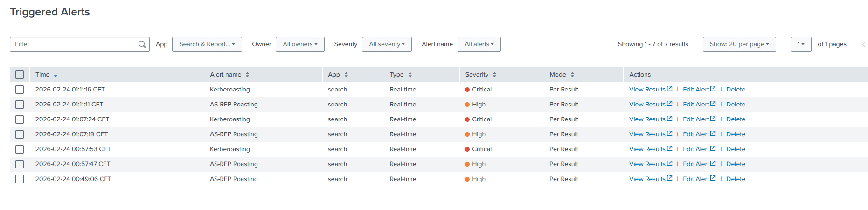The image size is (868, 210).
Task: Check the 01:11:16 Kerberoasting alert row
Action: [x=20, y=90]
